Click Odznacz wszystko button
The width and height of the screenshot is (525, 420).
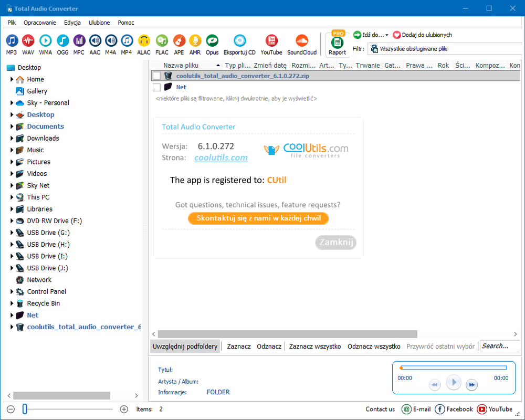[374, 346]
